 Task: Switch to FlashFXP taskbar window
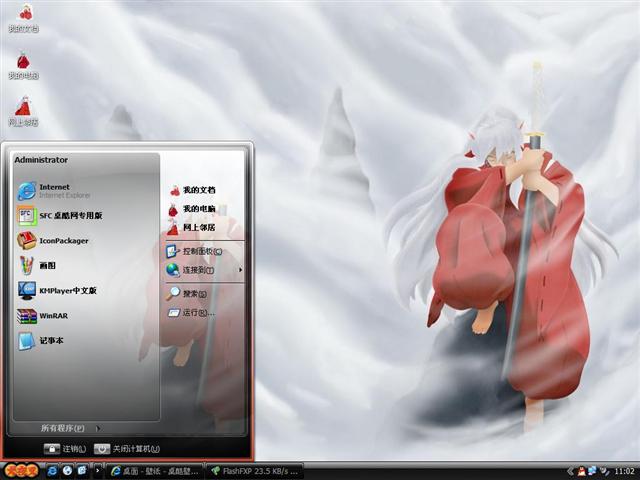(x=255, y=471)
